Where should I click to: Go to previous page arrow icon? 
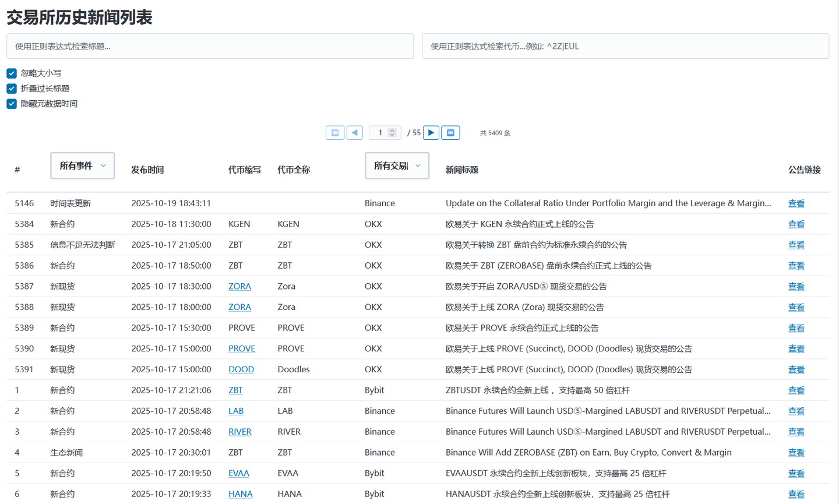pyautogui.click(x=354, y=132)
